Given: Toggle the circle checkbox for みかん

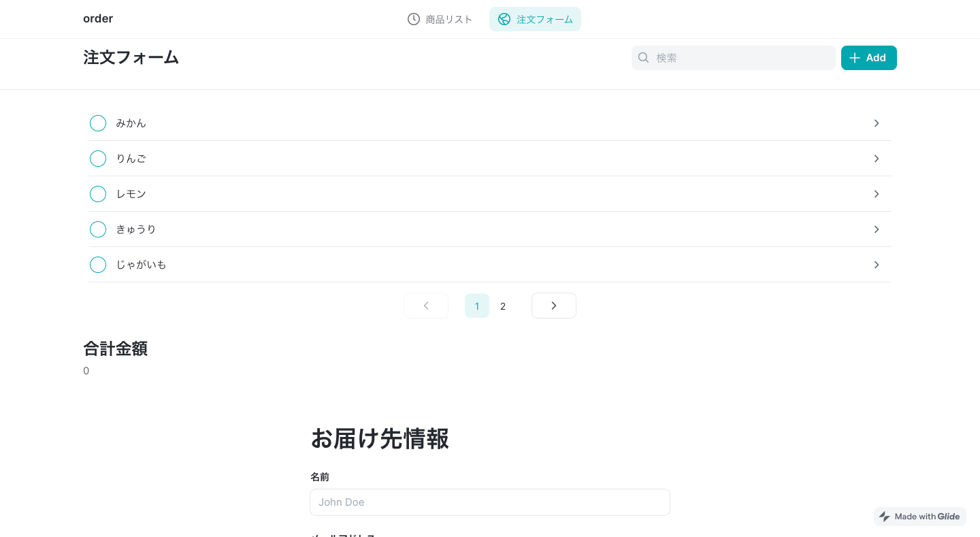Looking at the screenshot, I should click(x=98, y=123).
